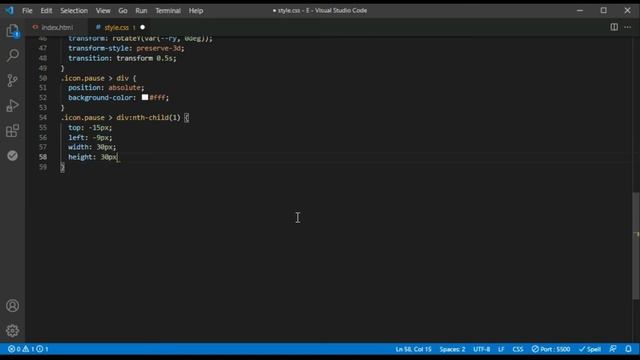
Task: Toggle the Spell checker in status bar
Action: 590,349
